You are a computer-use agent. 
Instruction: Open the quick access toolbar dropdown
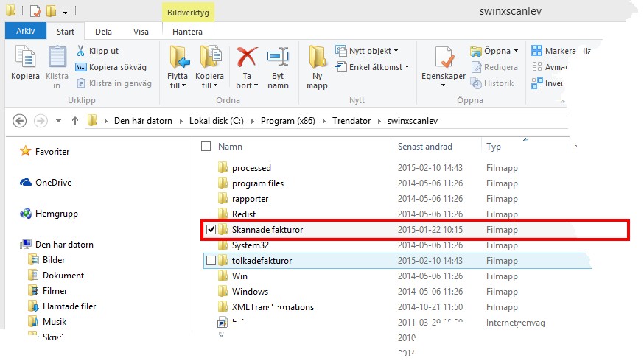tap(66, 12)
